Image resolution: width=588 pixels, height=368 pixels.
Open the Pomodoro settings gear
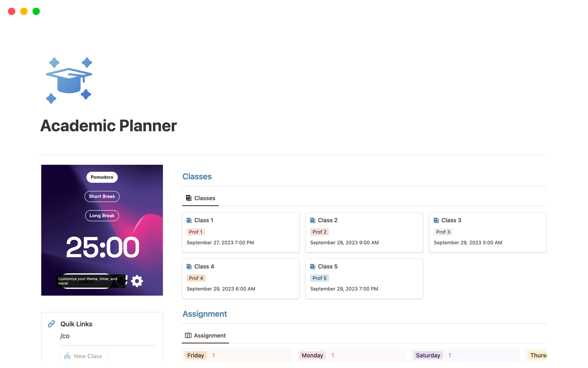pos(137,281)
